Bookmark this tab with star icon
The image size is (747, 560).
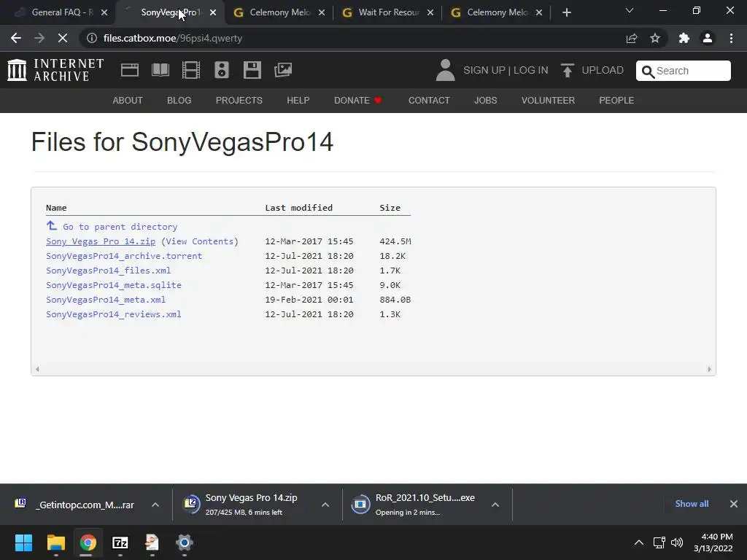(655, 38)
